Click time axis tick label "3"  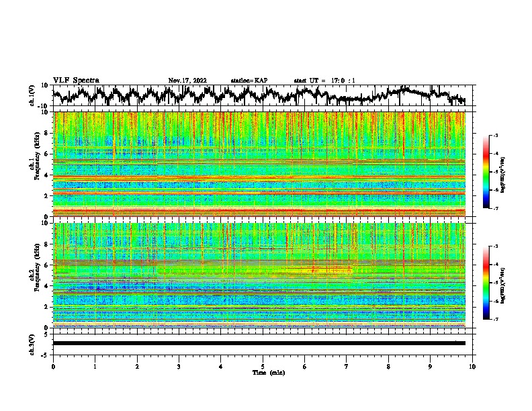coord(179,367)
